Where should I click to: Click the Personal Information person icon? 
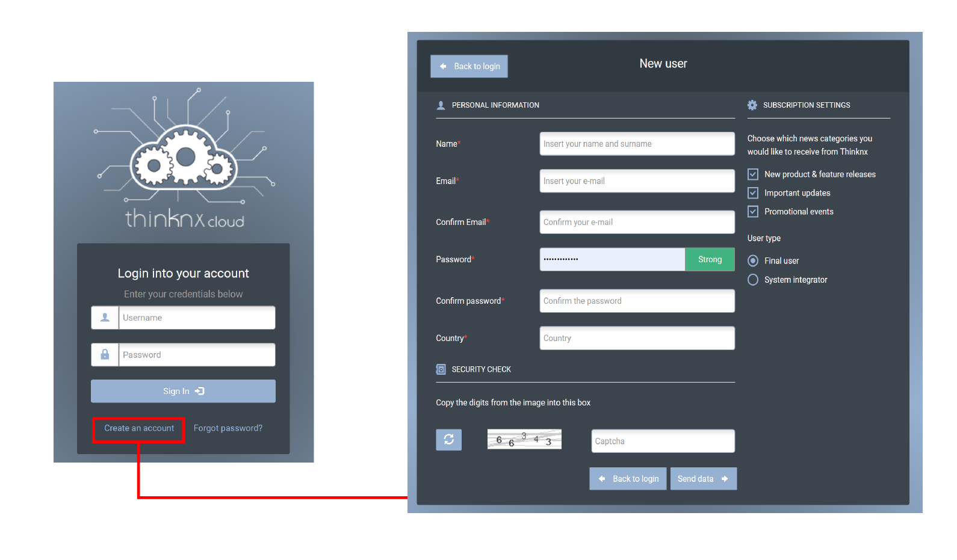click(441, 105)
